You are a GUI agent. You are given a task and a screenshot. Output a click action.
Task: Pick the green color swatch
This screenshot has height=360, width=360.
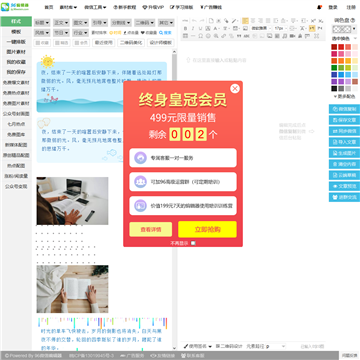334,68
